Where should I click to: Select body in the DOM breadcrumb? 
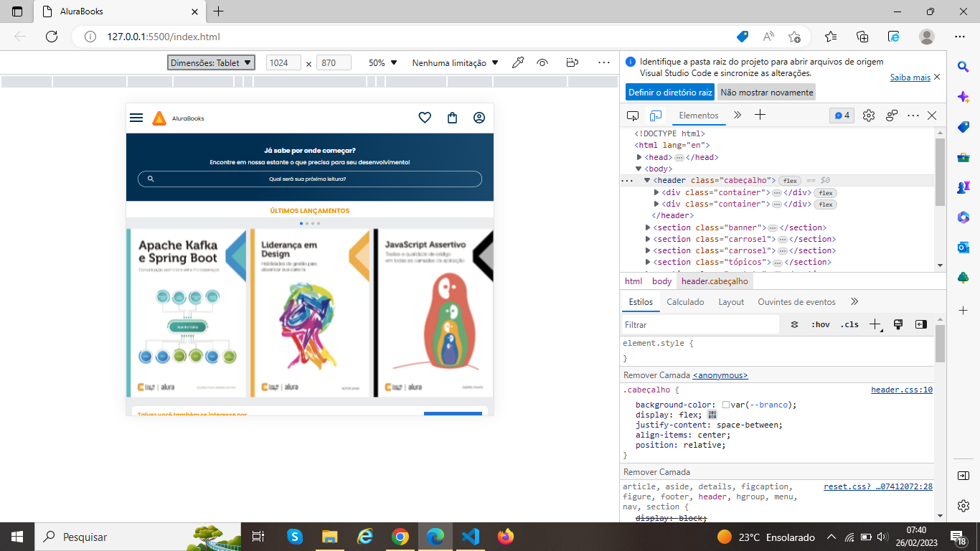tap(661, 281)
